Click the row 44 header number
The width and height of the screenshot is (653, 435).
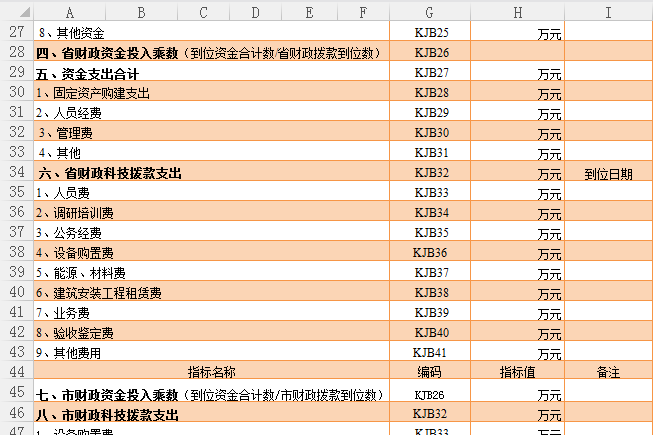16,372
